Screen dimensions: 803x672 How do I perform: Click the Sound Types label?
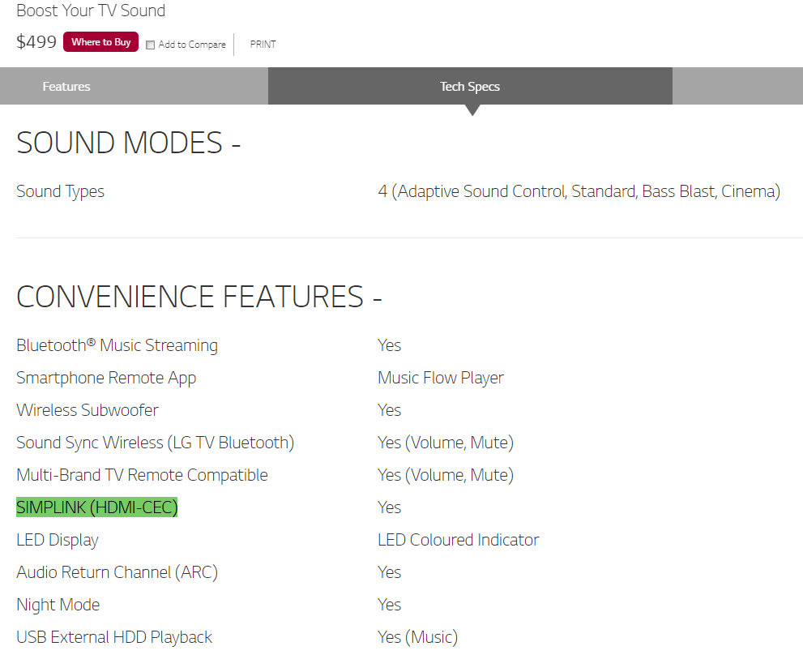[x=60, y=192]
